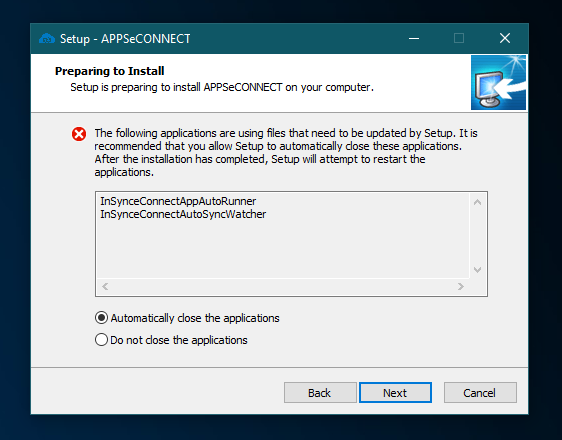This screenshot has height=440, width=562.
Task: Close the Setup window with X
Action: coord(505,38)
